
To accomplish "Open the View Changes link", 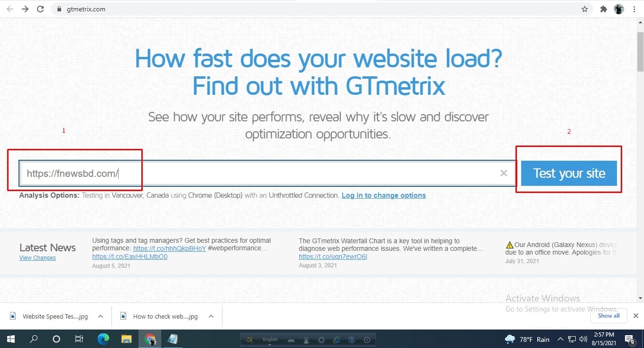I will (37, 258).
